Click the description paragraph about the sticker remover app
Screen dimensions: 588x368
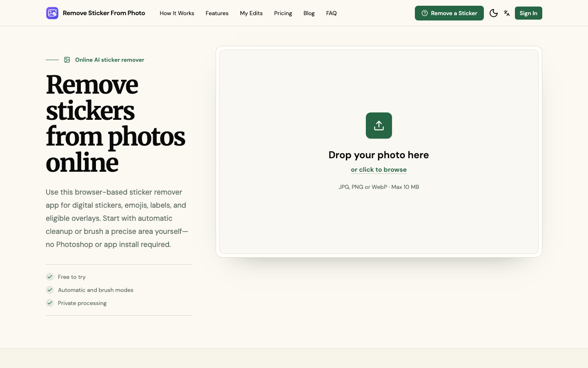point(117,218)
